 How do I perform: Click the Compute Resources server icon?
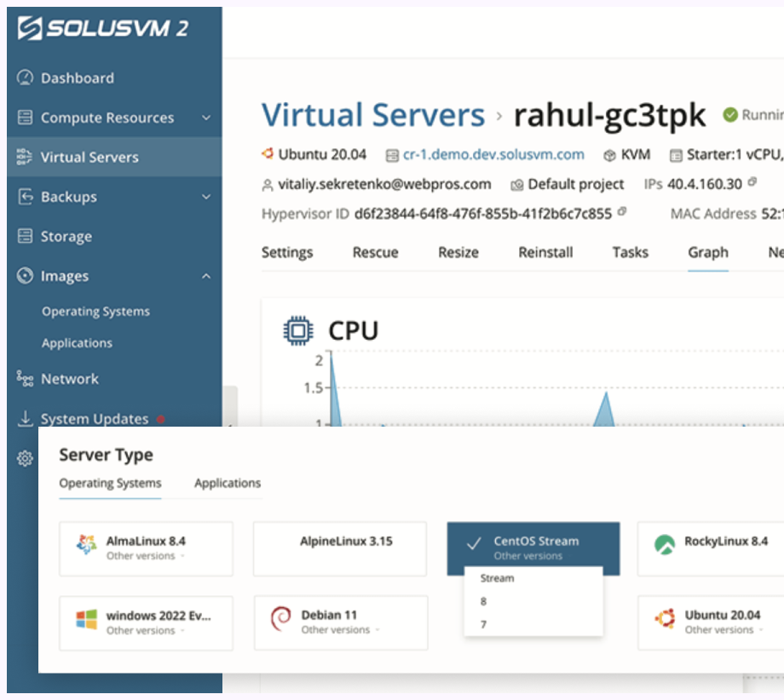(25, 118)
